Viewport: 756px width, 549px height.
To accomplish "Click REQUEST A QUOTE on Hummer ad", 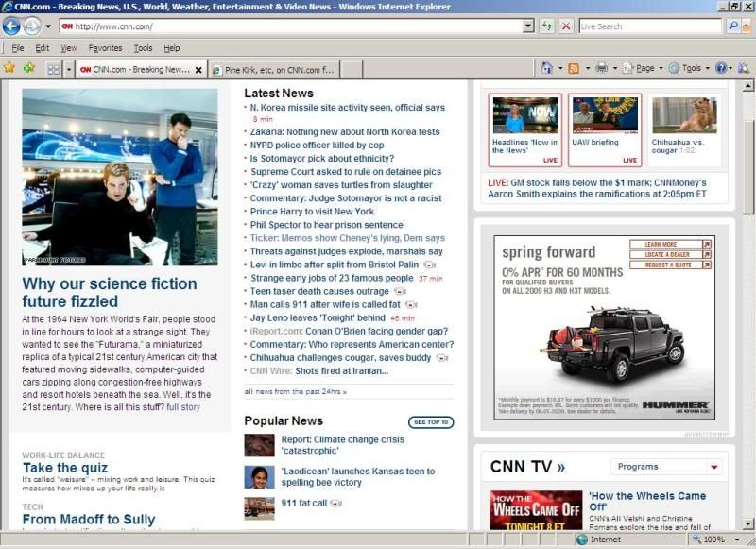I will (670, 266).
